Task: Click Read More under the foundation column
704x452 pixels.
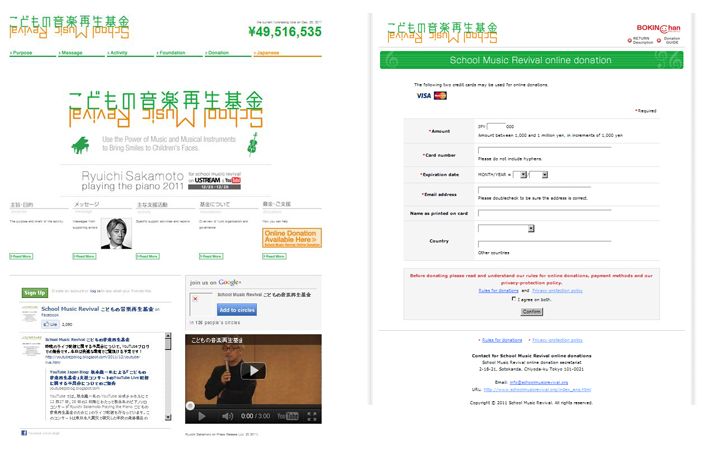Action: pos(211,256)
